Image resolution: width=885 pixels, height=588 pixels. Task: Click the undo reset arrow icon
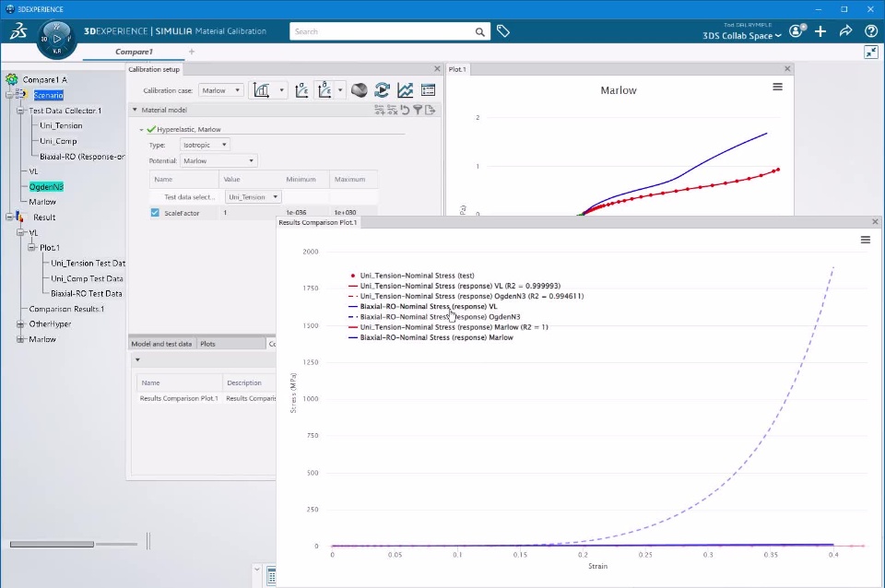tap(405, 110)
